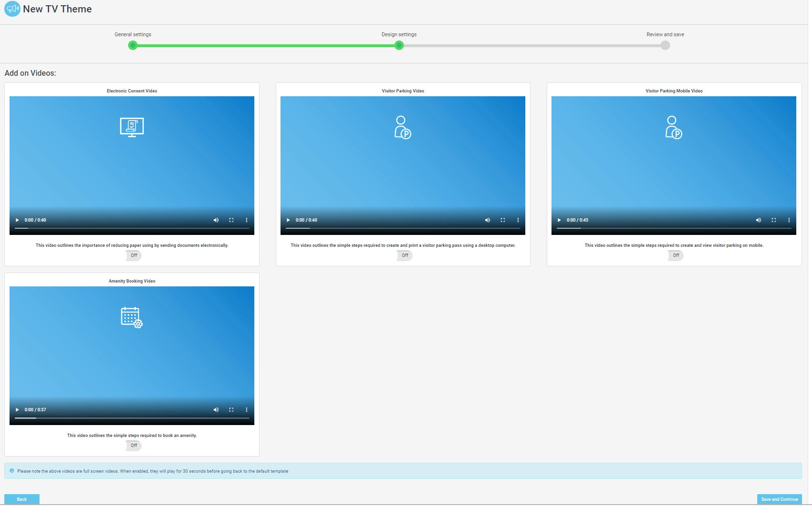This screenshot has width=812, height=507.
Task: Open more options on Visitor Parking Video
Action: point(518,220)
